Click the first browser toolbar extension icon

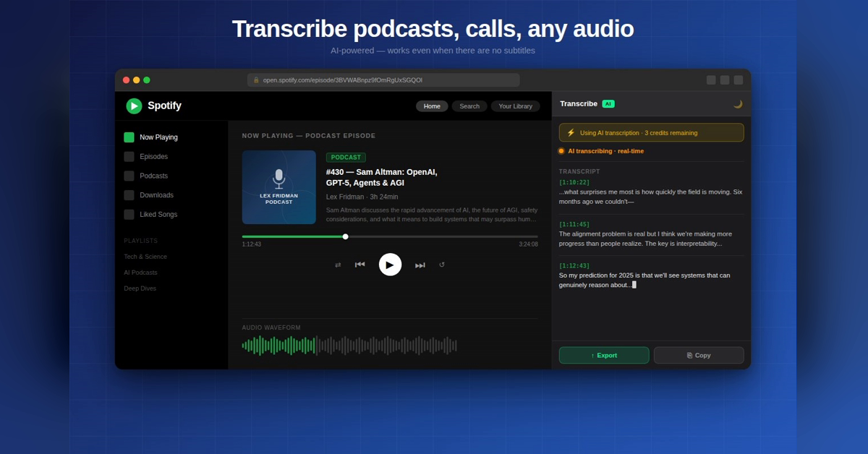point(711,80)
